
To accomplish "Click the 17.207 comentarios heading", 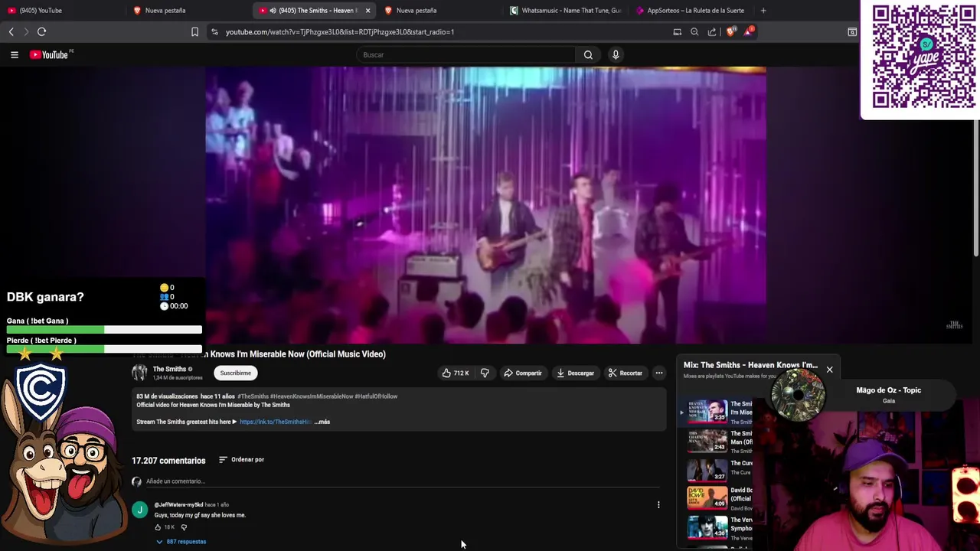I will click(168, 461).
